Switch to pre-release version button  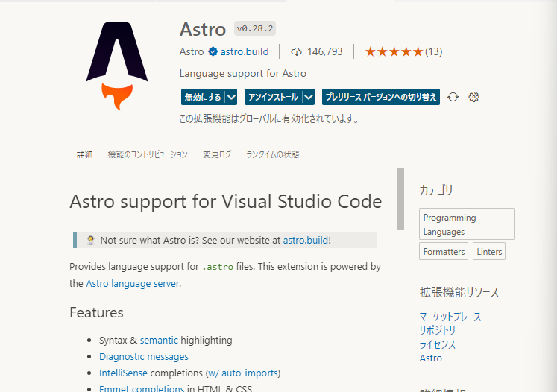[x=381, y=97]
